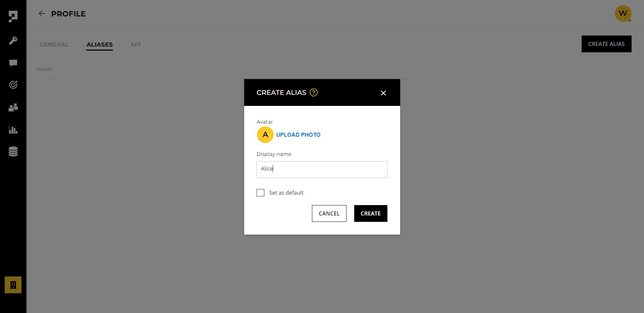Close the Create Alias dialog with X
Screen dimensions: 644x313
coord(383,93)
